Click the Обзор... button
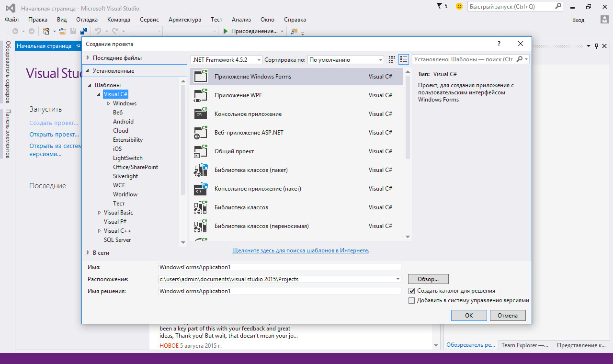The width and height of the screenshot is (613, 364). 428,279
